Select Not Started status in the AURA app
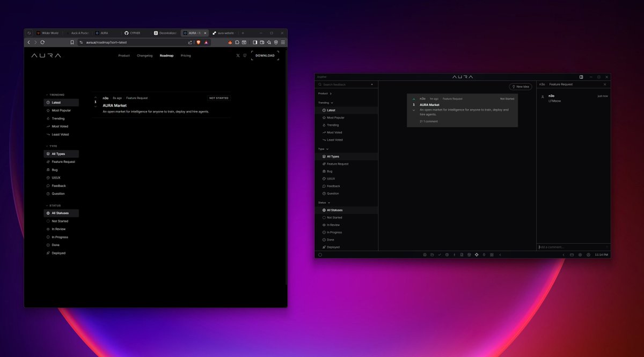Screen dimensions: 644x357 point(347,218)
